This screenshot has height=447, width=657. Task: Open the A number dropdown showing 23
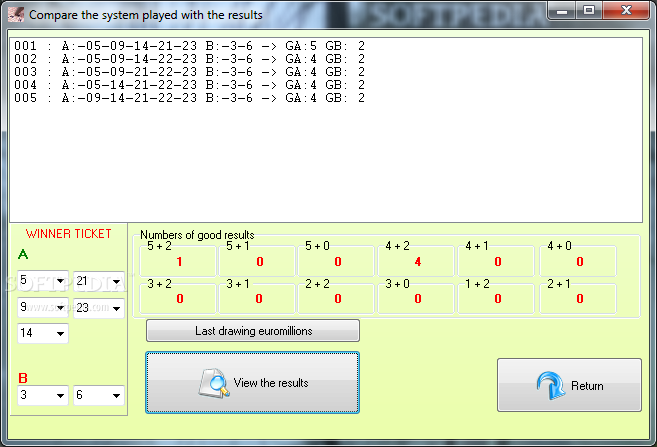(99, 308)
